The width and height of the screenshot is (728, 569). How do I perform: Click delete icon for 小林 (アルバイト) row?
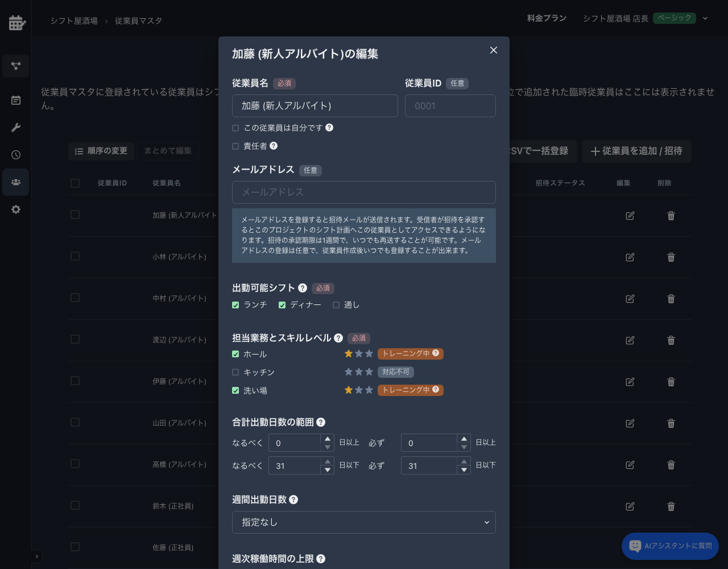coord(671,257)
